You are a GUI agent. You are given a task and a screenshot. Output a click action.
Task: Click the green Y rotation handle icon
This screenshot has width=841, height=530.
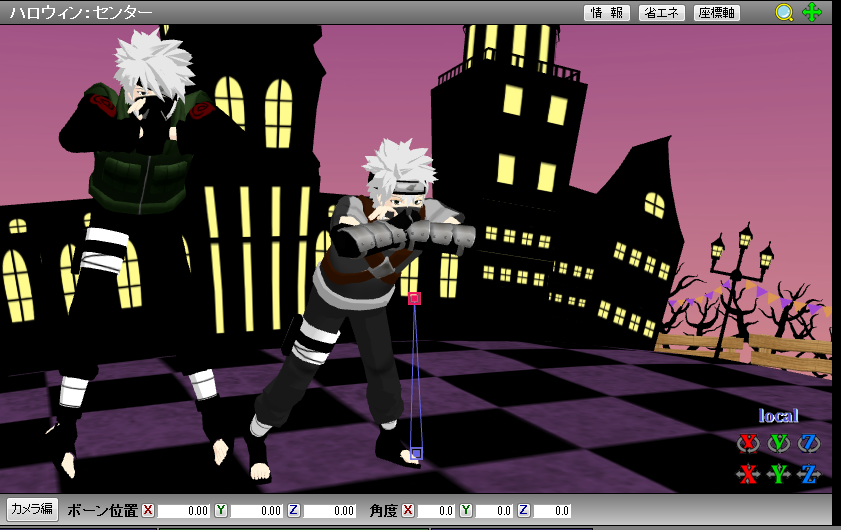pos(778,443)
